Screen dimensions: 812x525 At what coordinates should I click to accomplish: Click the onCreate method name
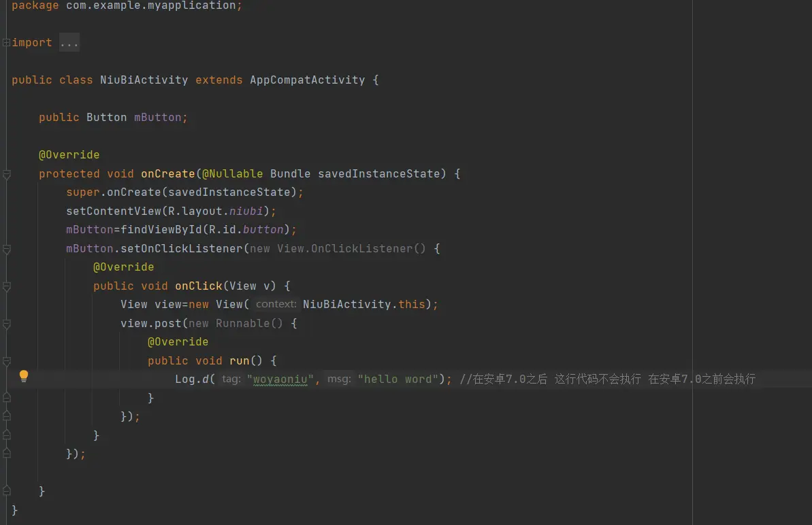click(x=167, y=174)
